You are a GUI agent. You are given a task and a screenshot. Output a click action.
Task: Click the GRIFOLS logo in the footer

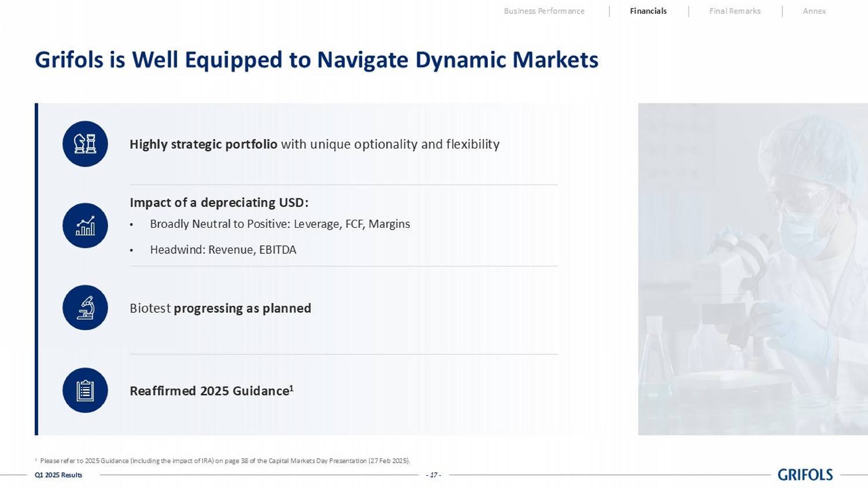point(805,475)
